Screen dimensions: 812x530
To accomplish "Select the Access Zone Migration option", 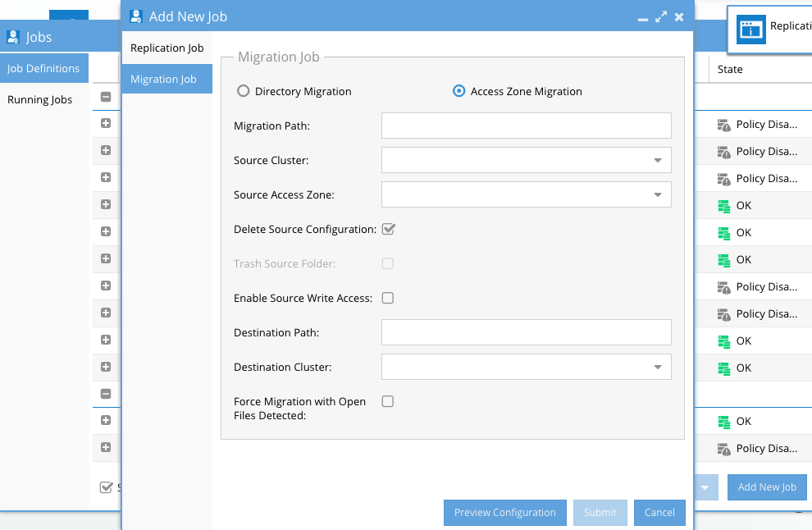I will pyautogui.click(x=459, y=91).
